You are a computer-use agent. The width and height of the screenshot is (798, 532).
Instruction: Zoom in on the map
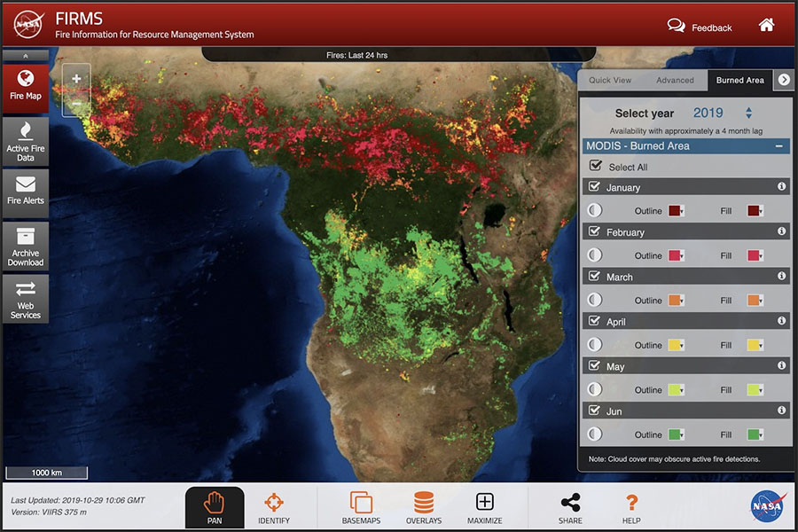[x=76, y=79]
